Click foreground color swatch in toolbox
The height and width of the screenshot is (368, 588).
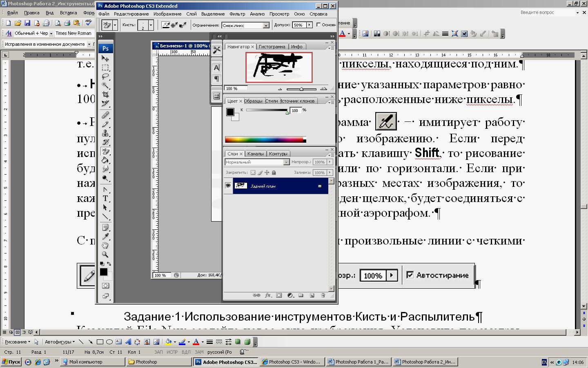coord(104,272)
